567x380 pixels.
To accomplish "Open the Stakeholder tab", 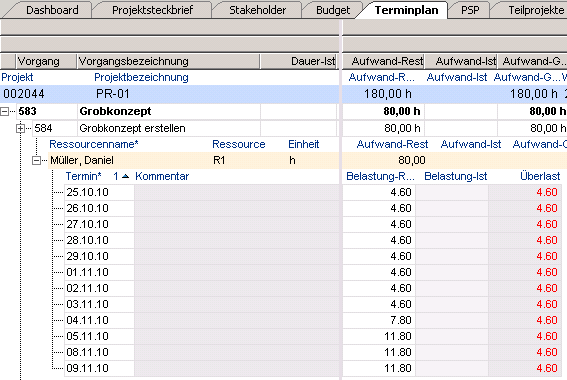I will pyautogui.click(x=257, y=10).
